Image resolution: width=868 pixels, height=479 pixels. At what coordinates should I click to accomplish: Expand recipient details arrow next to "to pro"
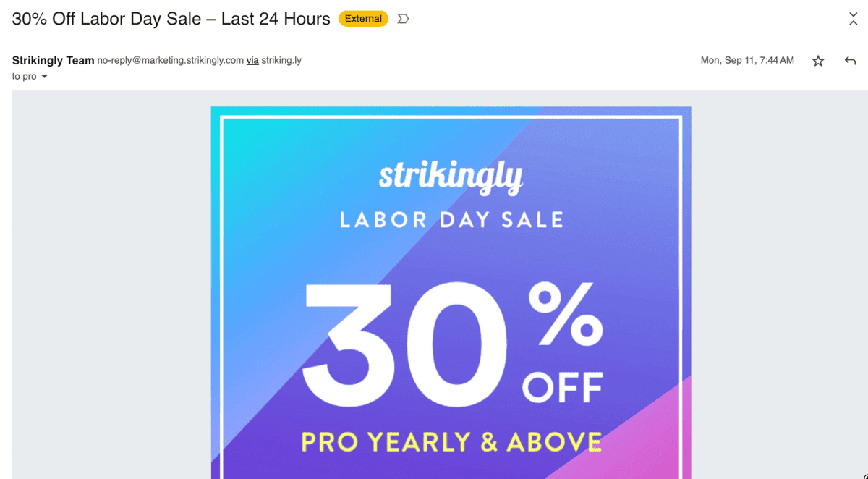pos(44,77)
